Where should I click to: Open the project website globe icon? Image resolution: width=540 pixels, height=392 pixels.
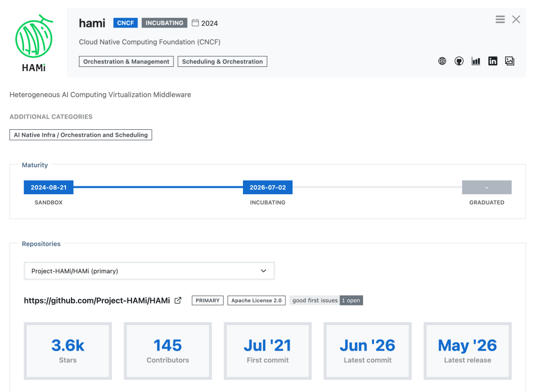[x=442, y=61]
